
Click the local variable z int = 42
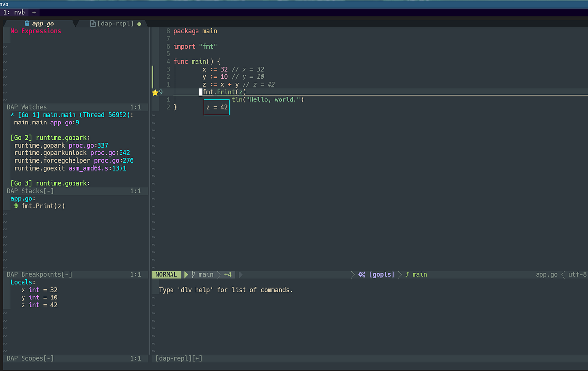pos(39,305)
